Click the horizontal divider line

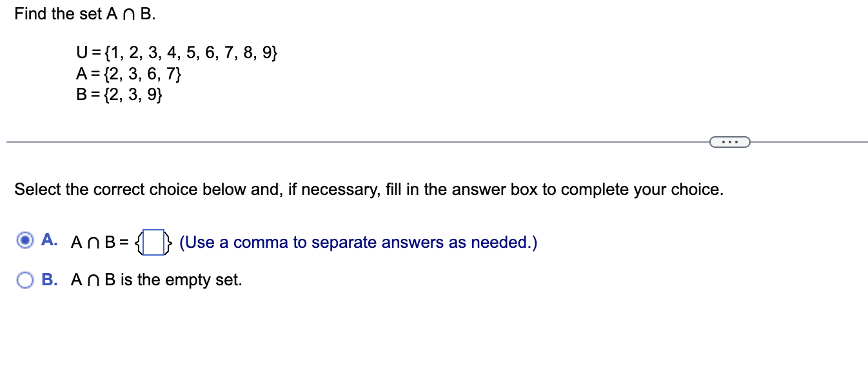(x=322, y=141)
